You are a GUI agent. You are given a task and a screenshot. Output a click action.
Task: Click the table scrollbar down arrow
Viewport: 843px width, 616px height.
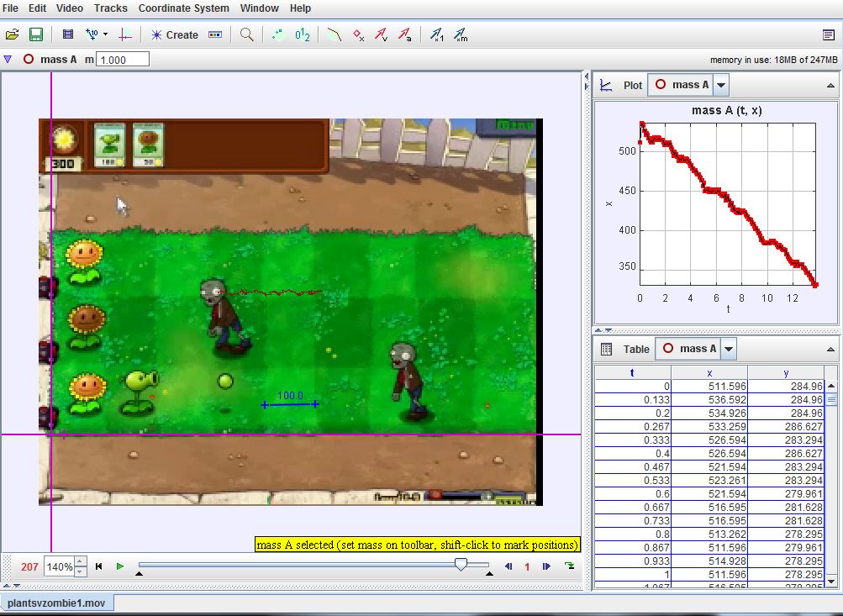[x=831, y=581]
